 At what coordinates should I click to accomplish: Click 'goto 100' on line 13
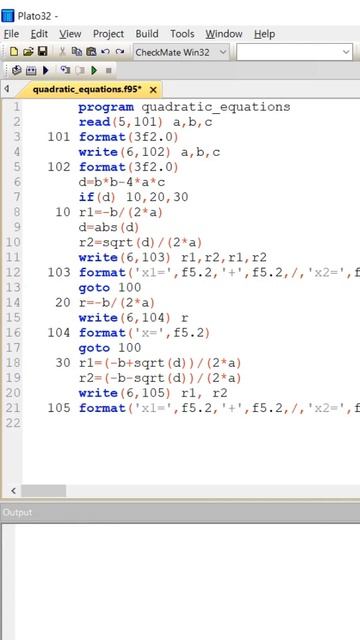pos(109,288)
